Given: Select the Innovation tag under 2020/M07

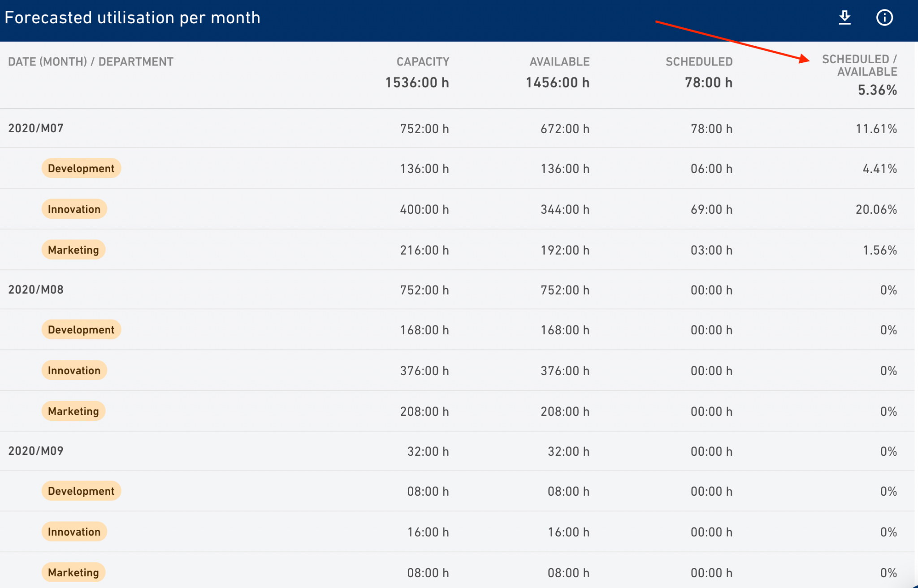Looking at the screenshot, I should tap(74, 209).
